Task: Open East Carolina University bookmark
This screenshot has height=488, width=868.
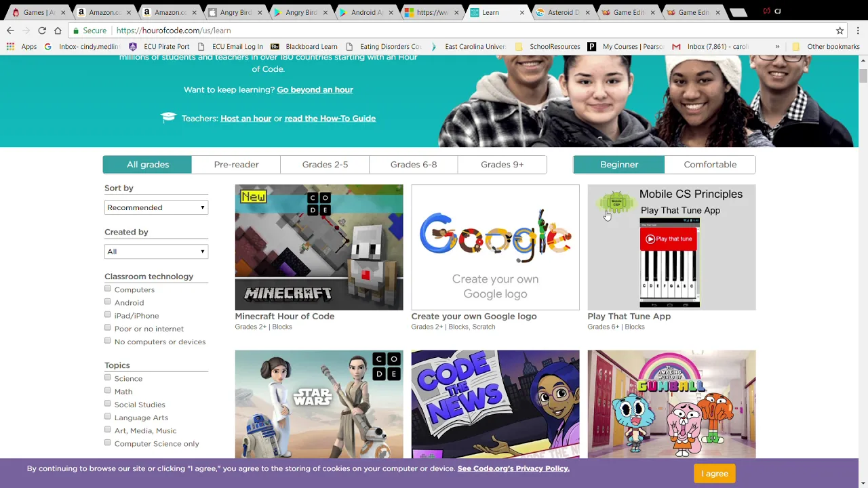Action: tap(470, 47)
